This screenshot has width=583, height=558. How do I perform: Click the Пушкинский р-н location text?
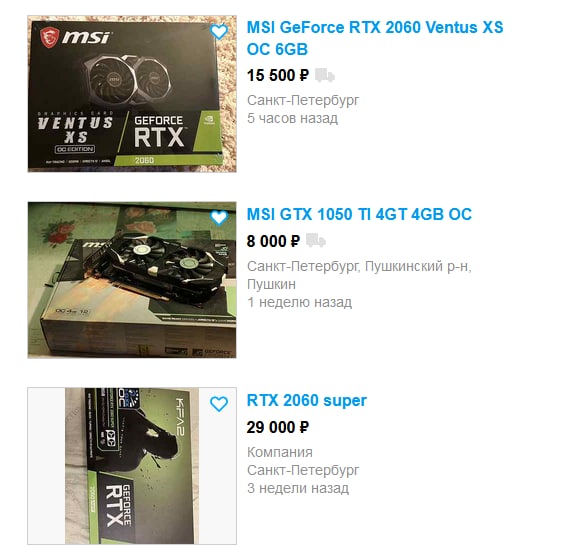418,266
